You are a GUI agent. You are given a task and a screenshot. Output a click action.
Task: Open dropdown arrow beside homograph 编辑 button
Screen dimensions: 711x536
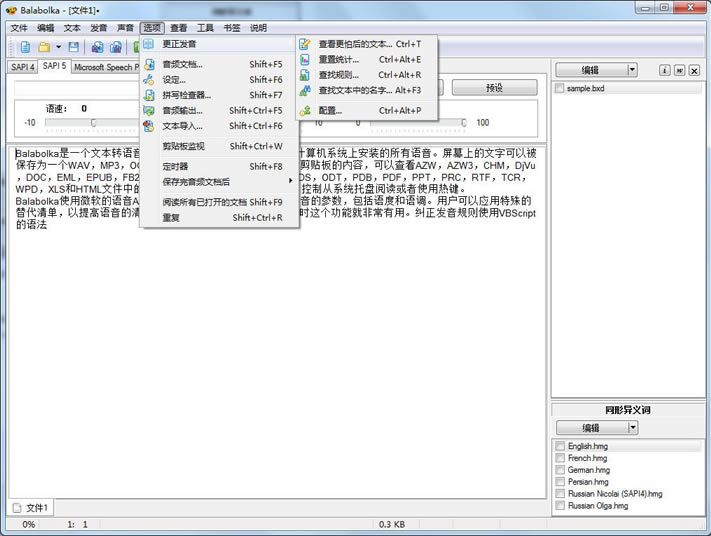(x=632, y=428)
